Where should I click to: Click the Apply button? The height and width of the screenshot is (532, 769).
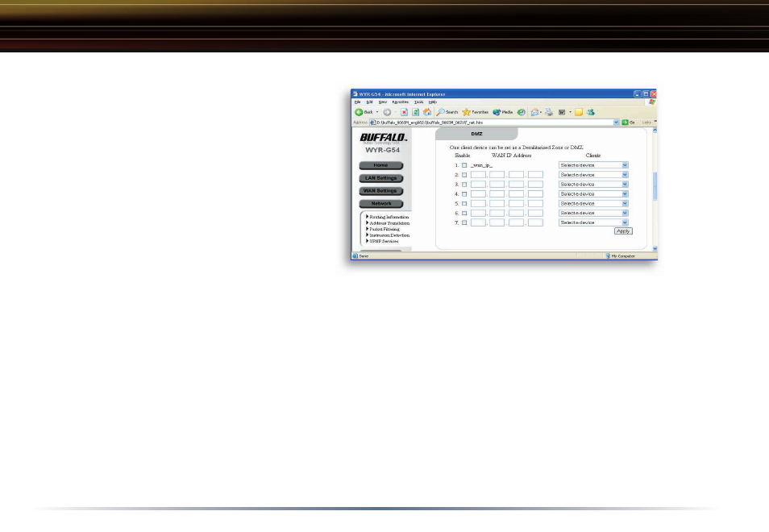623,231
